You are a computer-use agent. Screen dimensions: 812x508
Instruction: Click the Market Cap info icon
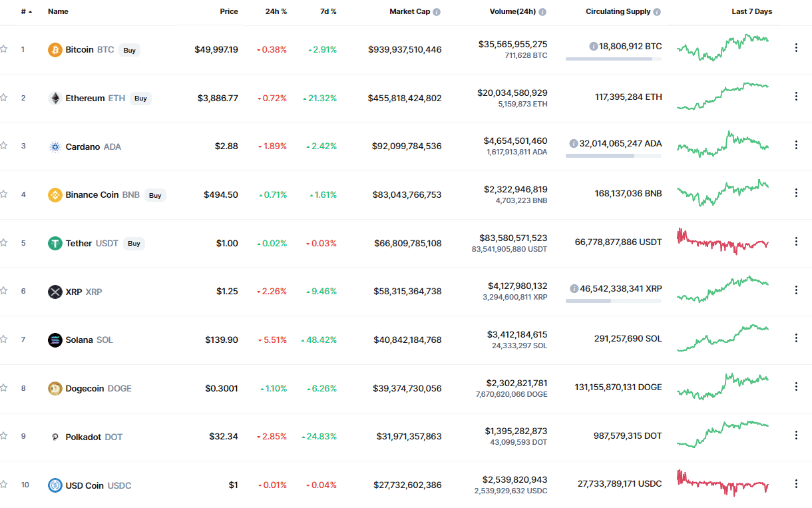coord(437,12)
